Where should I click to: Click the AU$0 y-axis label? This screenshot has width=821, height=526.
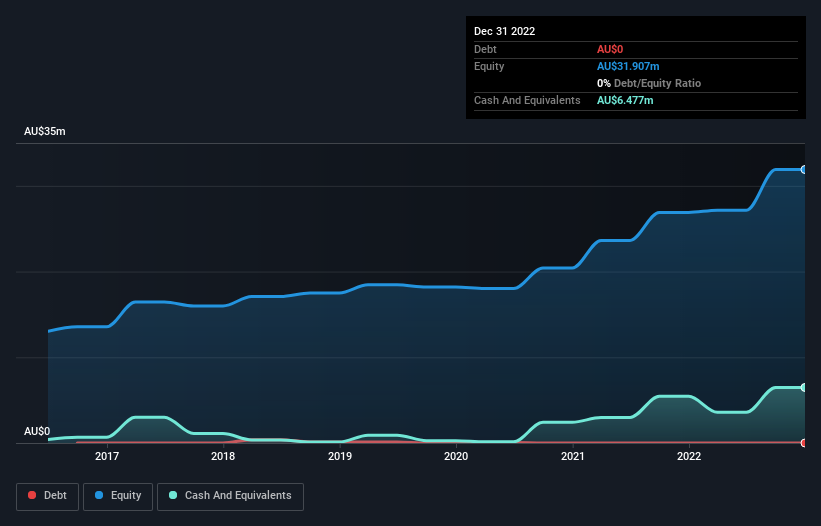pos(37,431)
